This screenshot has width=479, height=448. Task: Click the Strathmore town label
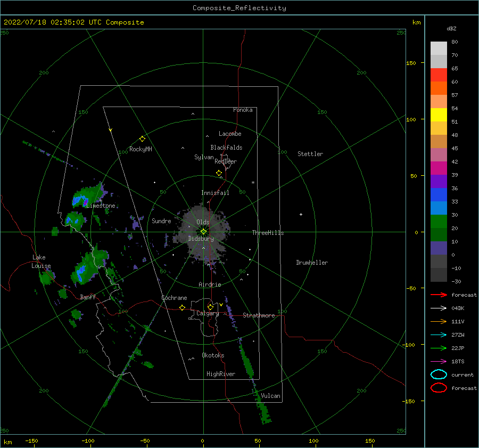[x=259, y=315]
